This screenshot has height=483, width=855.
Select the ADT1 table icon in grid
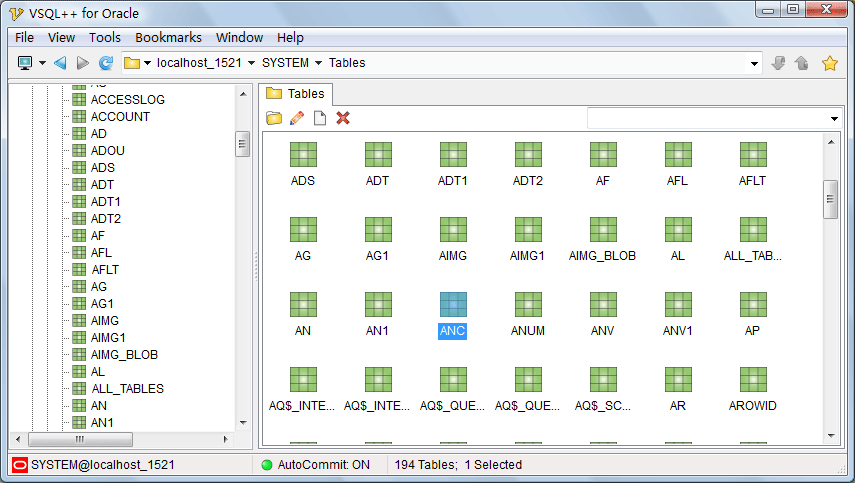[x=453, y=155]
